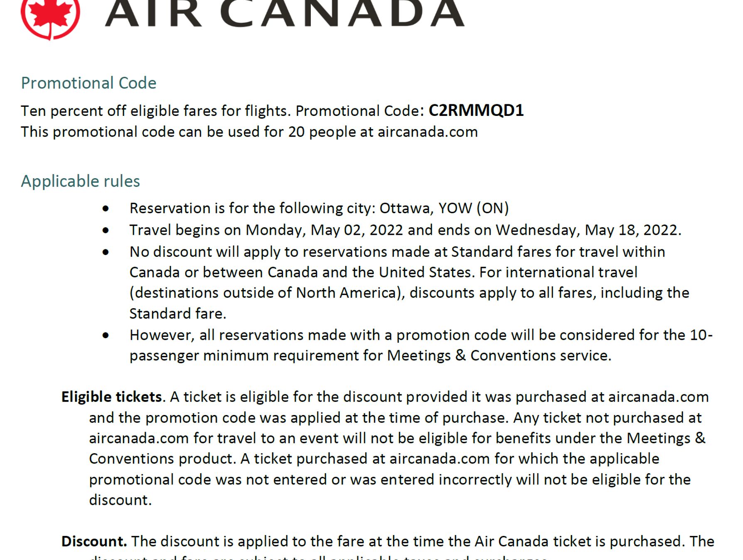The image size is (743, 560).
Task: Click the Applicable rules heading
Action: [x=80, y=181]
